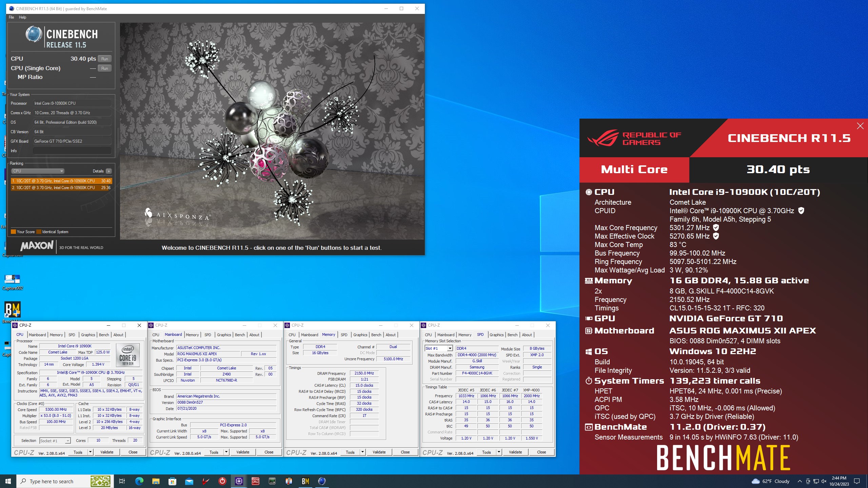Click Validate in the first CPU-Z window

tap(107, 452)
